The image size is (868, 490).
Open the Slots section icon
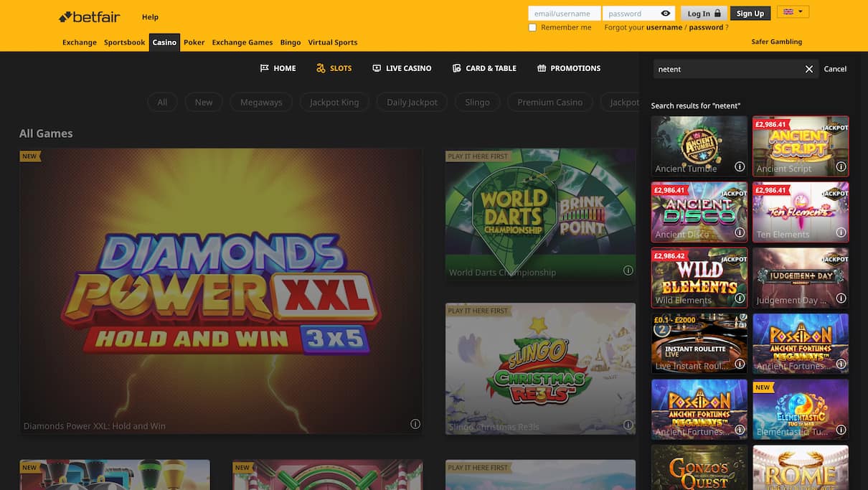pos(321,68)
